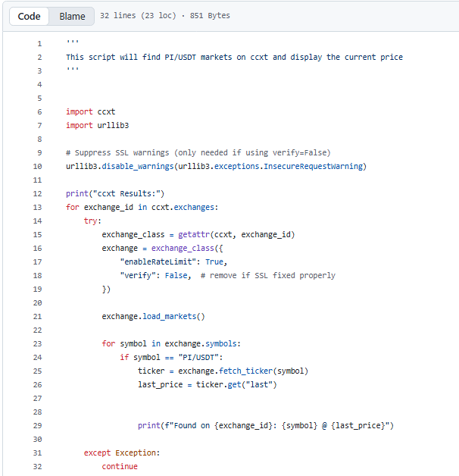Image resolution: width=459 pixels, height=476 pixels.
Task: Click line number 13
Action: 38,208
